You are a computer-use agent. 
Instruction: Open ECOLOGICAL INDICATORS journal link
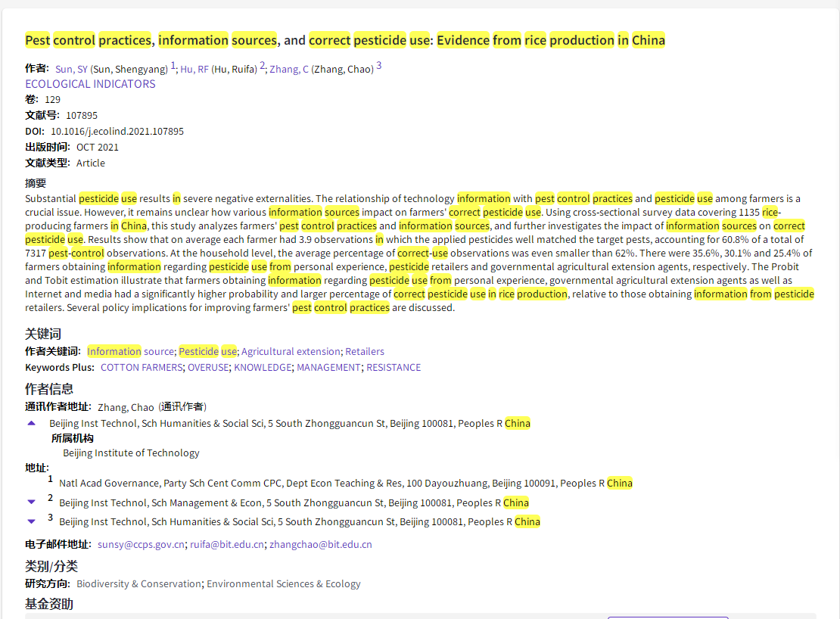click(x=90, y=84)
